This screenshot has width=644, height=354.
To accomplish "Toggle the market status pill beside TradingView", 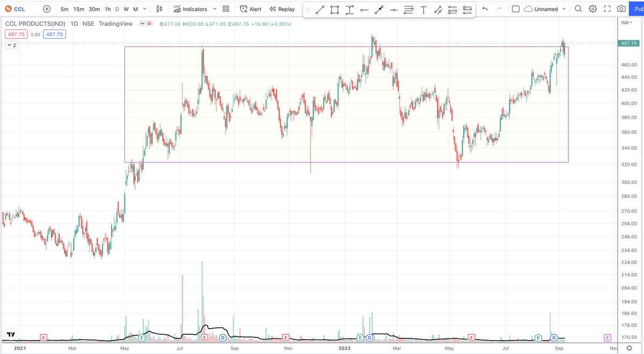I will click(146, 24).
